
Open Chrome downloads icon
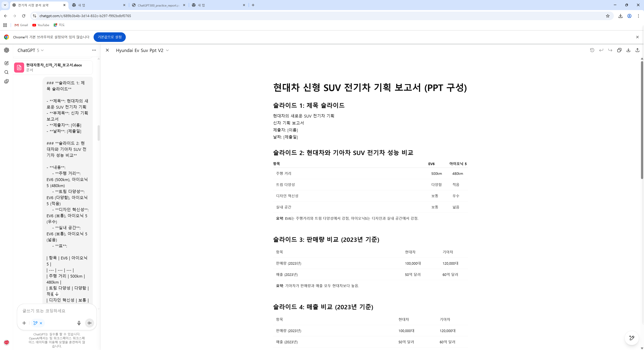coord(621,16)
